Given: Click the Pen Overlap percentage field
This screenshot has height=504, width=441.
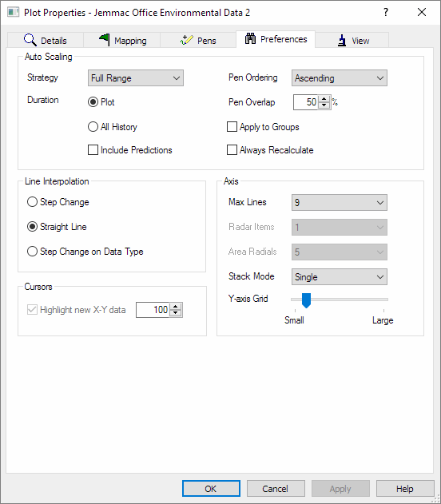Looking at the screenshot, I should 306,102.
